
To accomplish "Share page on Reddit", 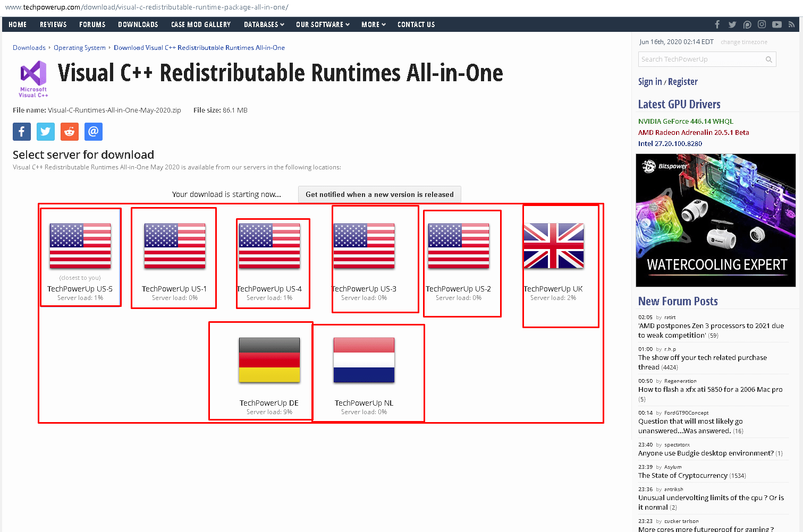I will (70, 132).
